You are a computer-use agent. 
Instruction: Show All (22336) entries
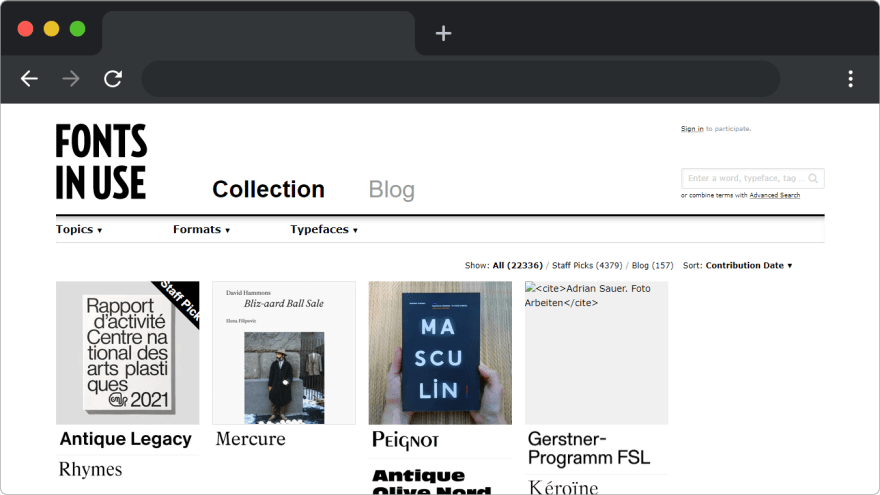point(517,265)
